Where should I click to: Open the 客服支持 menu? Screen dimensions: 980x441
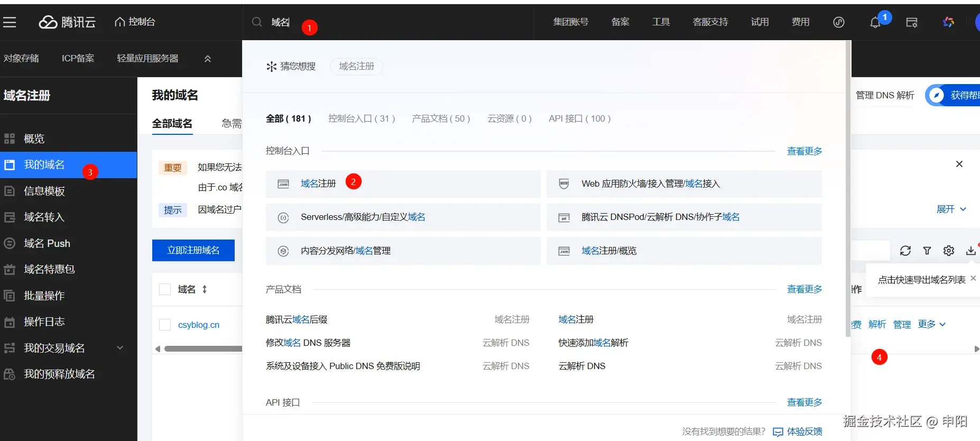710,22
